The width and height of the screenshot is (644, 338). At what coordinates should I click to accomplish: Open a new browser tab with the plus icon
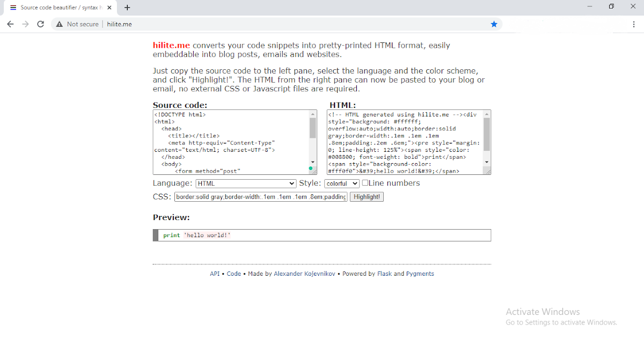(x=127, y=8)
